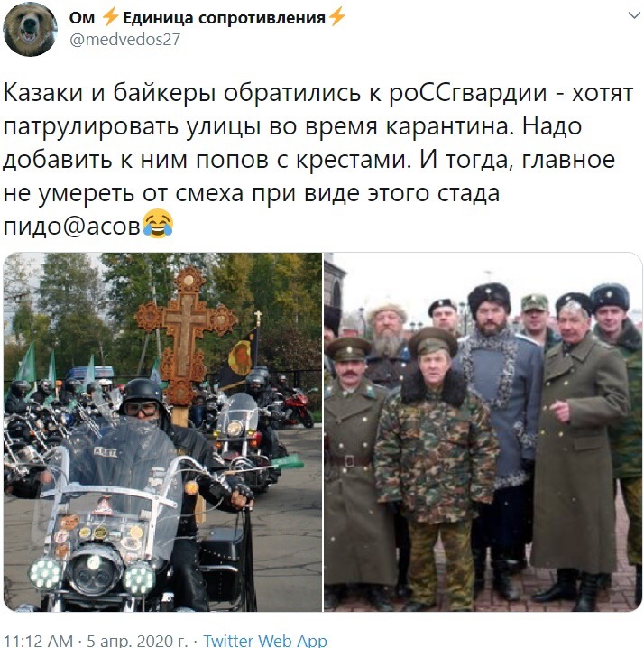
Task: Open the bear avatar profile picture
Action: pyautogui.click(x=30, y=30)
